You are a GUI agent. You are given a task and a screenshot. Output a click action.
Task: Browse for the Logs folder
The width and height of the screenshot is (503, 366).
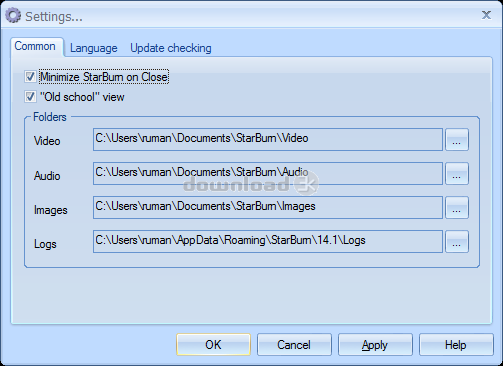tap(457, 242)
